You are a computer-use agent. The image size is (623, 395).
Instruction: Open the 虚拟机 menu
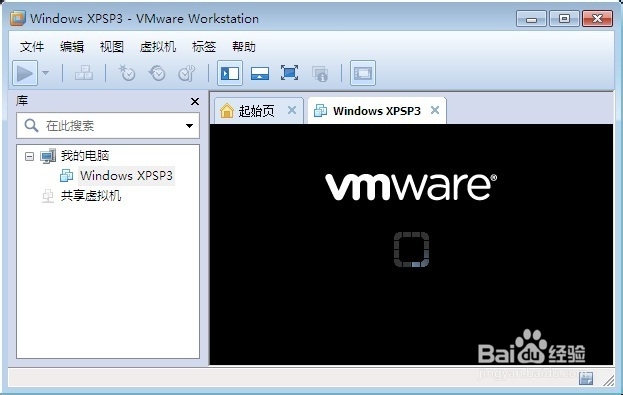[158, 47]
